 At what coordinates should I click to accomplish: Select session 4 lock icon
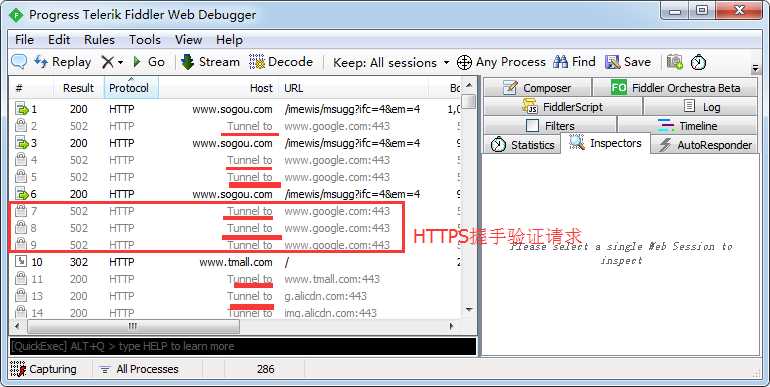point(21,160)
